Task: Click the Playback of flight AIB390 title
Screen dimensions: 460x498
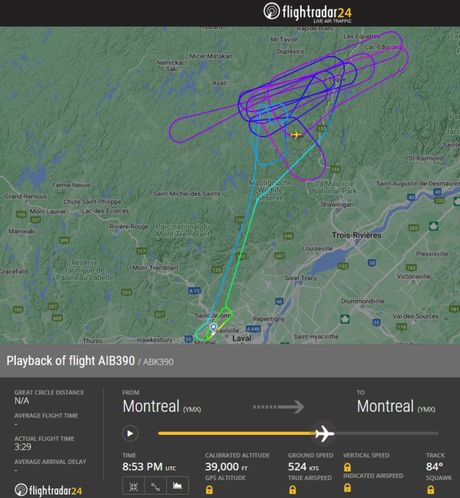Action: [x=71, y=361]
